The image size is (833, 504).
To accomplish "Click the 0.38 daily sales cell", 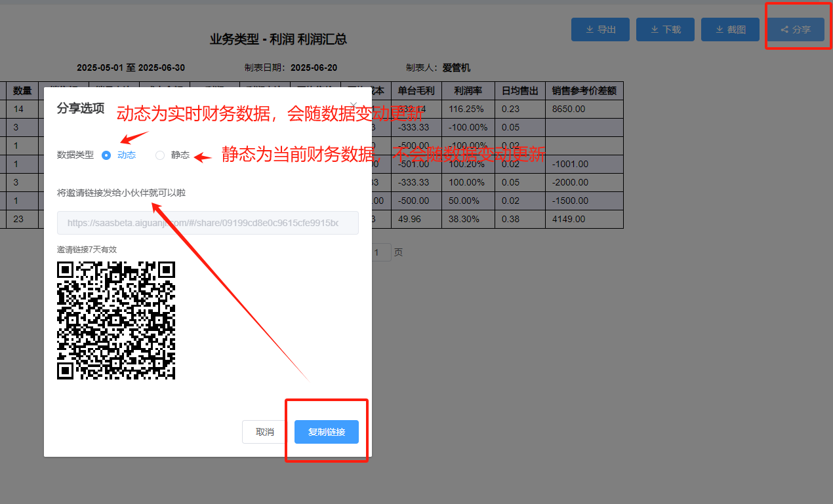I will [x=520, y=219].
